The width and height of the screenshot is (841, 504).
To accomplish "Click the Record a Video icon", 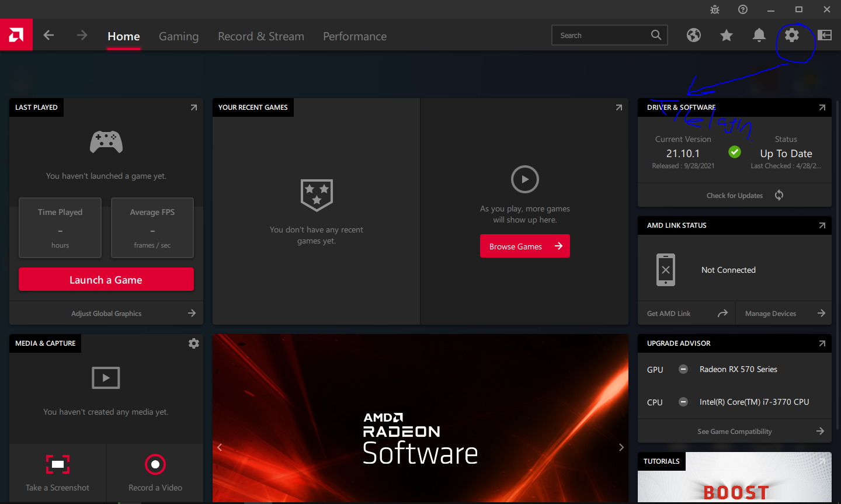I will (x=155, y=464).
